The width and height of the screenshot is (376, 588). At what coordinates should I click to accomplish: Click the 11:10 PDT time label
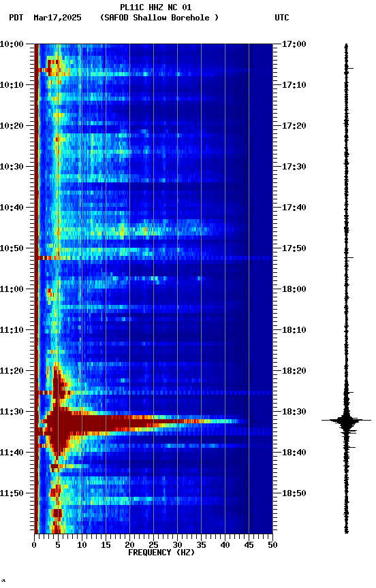[12, 330]
